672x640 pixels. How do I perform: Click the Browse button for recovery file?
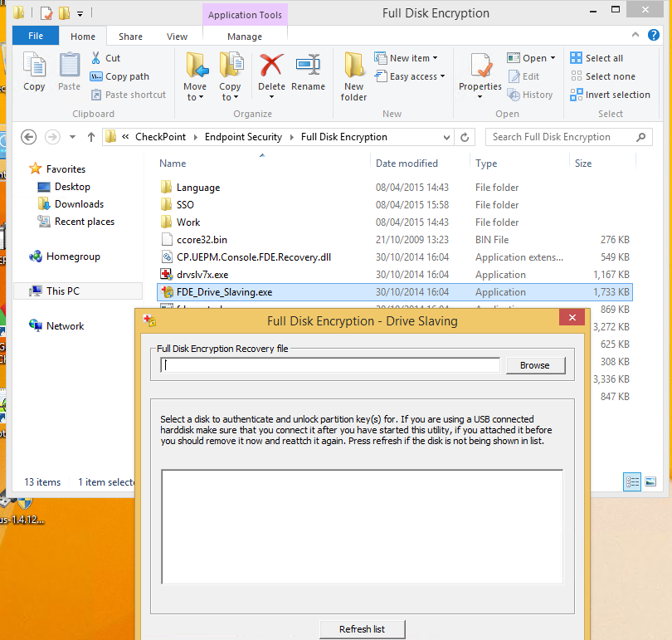pyautogui.click(x=534, y=365)
